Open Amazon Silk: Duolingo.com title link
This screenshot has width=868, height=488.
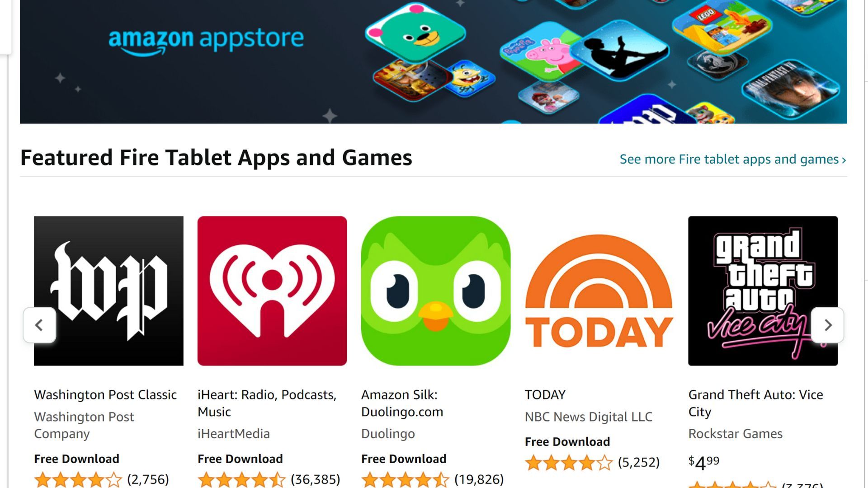(x=402, y=403)
